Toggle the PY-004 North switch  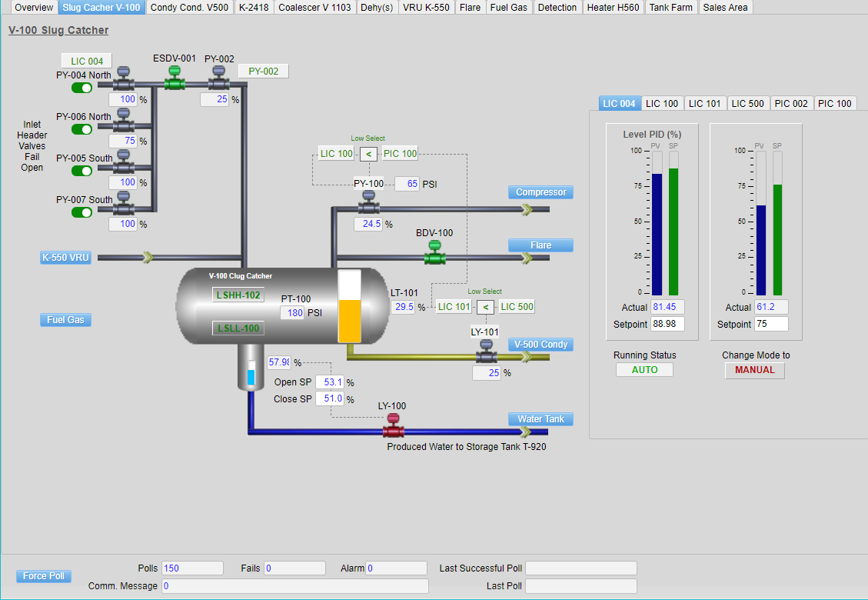pos(82,88)
